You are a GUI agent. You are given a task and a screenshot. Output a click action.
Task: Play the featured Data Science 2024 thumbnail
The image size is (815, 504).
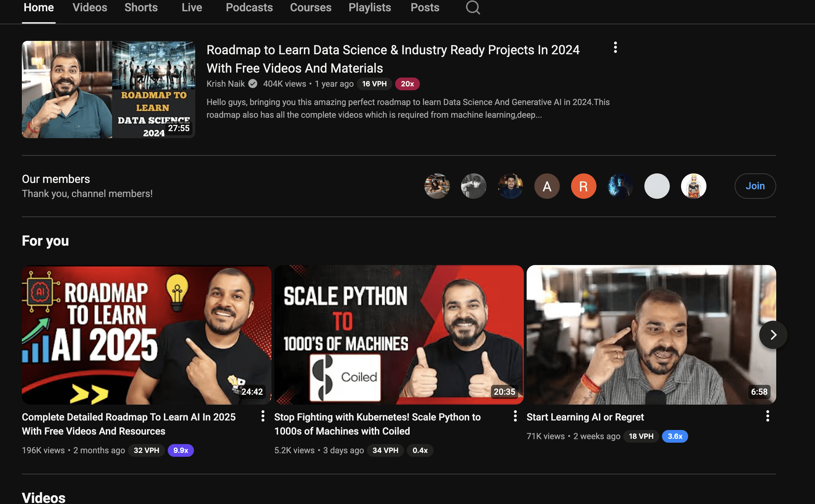(108, 90)
